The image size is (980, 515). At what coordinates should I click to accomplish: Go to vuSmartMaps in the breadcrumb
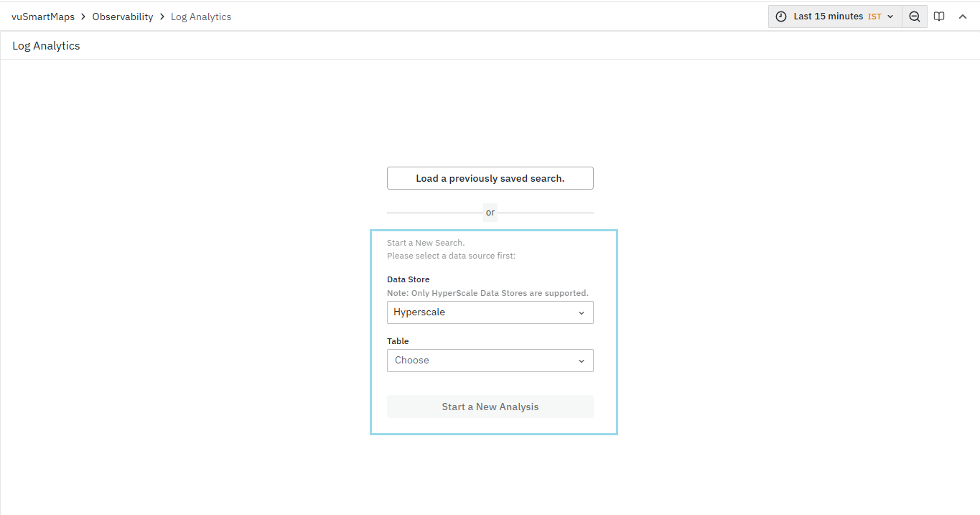[43, 17]
